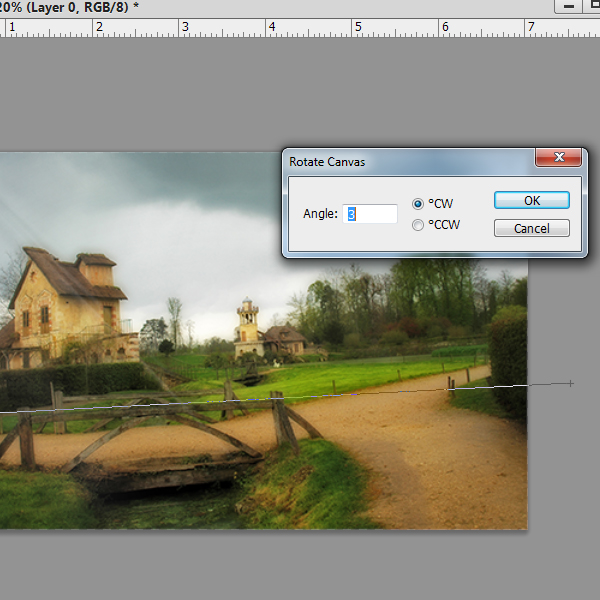Viewport: 600px width, 600px height.
Task: Click OK in Rotate Canvas dialog
Action: click(532, 200)
